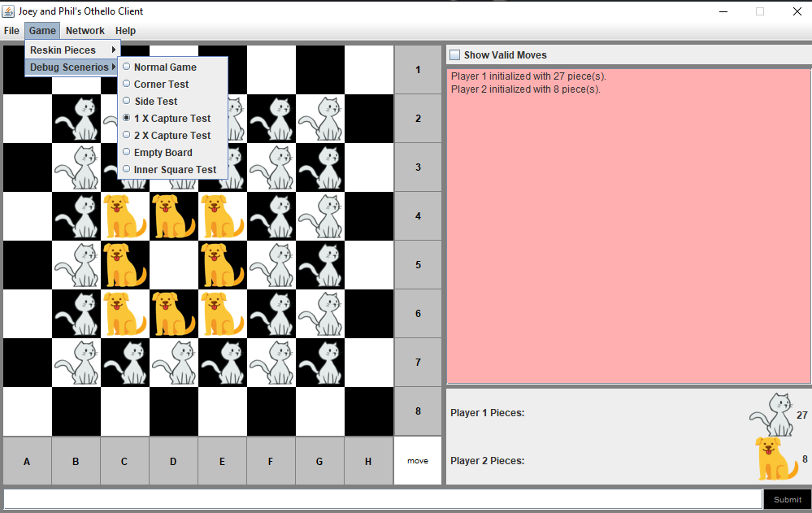This screenshot has width=812, height=513.
Task: Click the dog piece at C4
Action: pyautogui.click(x=124, y=215)
